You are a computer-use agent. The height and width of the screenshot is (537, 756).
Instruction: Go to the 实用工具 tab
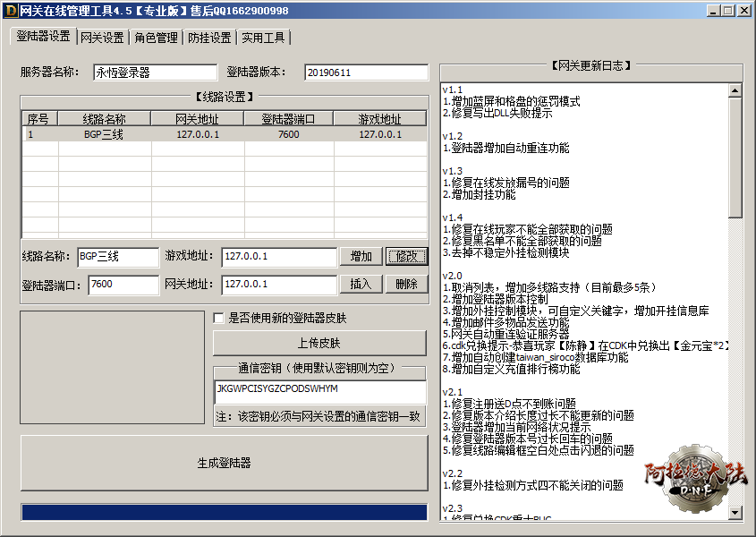[263, 38]
